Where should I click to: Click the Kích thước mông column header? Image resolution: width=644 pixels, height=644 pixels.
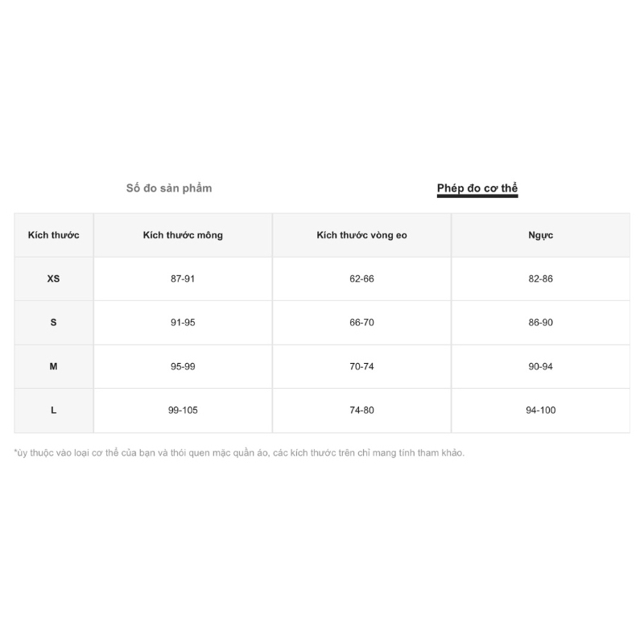click(183, 235)
